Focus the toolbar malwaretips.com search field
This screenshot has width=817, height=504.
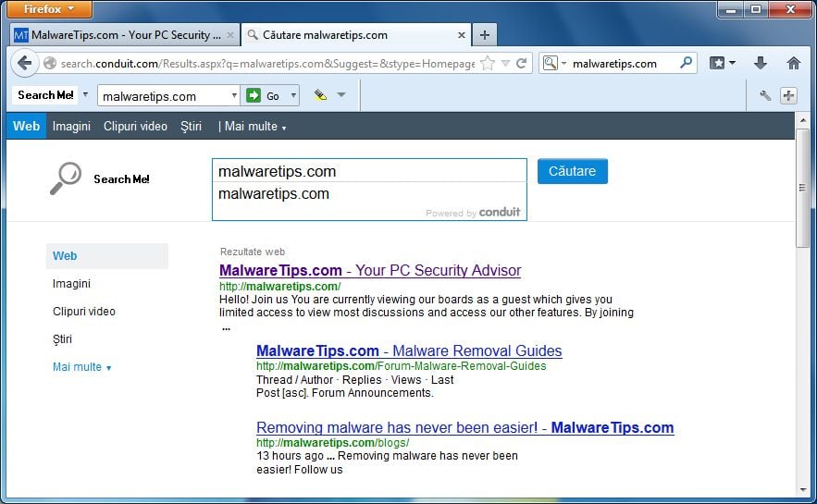coord(164,96)
